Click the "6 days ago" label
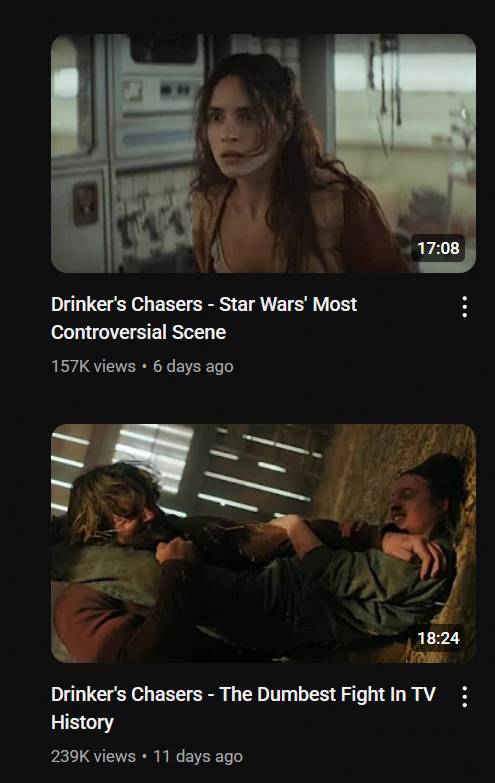 (x=193, y=366)
